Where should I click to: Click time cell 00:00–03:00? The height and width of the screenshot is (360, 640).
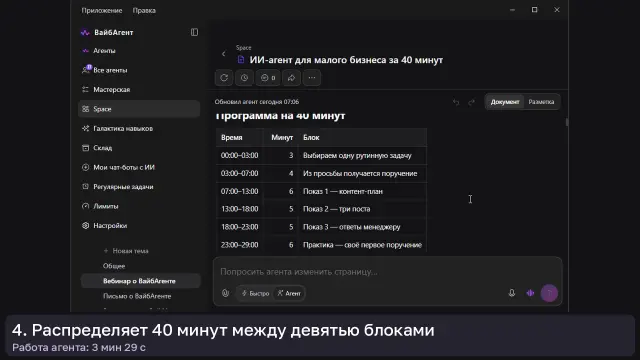click(x=240, y=156)
